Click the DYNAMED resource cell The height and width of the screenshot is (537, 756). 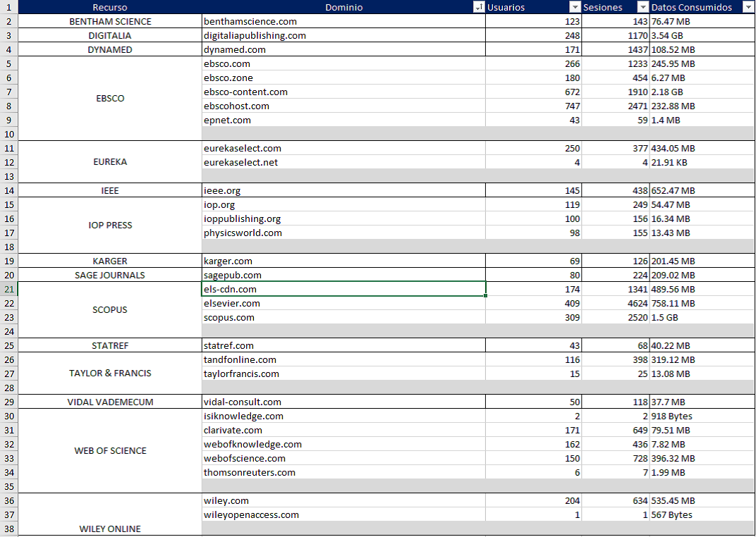110,49
